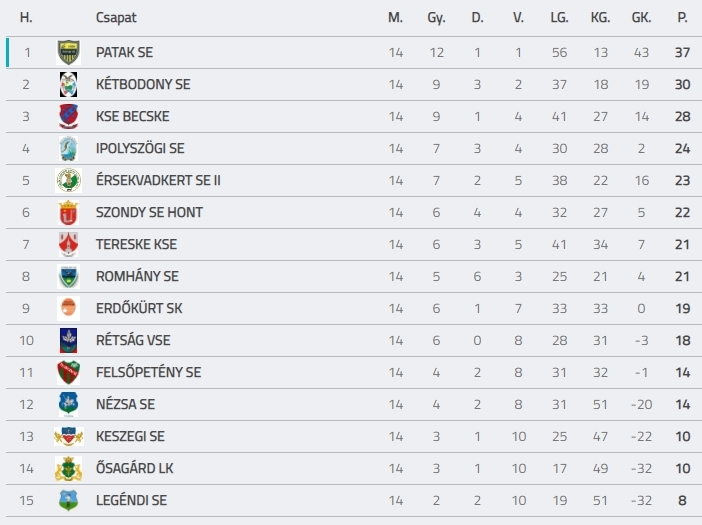Click the Csapat column header
Screen dimensions: 702x525
(x=116, y=17)
